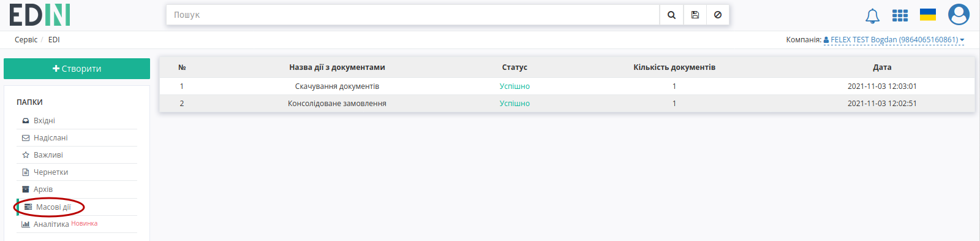Click the Сервіс breadcrumb link
This screenshot has width=980, height=241.
tap(26, 40)
